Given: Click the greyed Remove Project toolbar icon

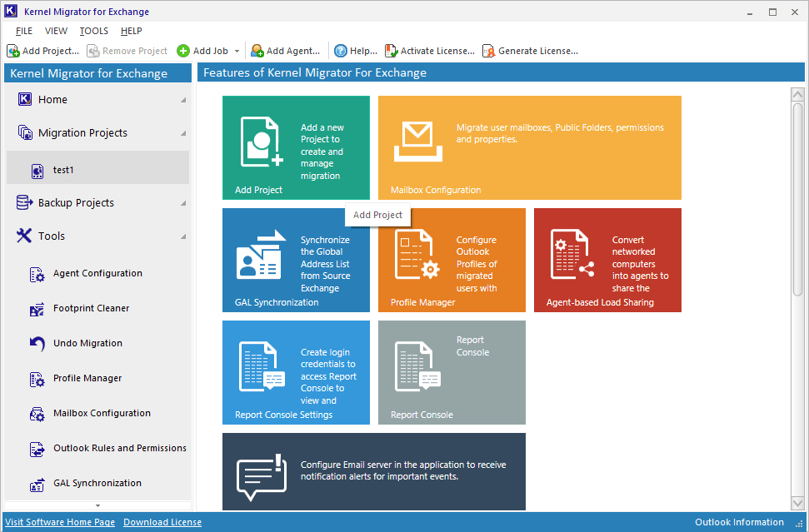Looking at the screenshot, I should point(93,51).
